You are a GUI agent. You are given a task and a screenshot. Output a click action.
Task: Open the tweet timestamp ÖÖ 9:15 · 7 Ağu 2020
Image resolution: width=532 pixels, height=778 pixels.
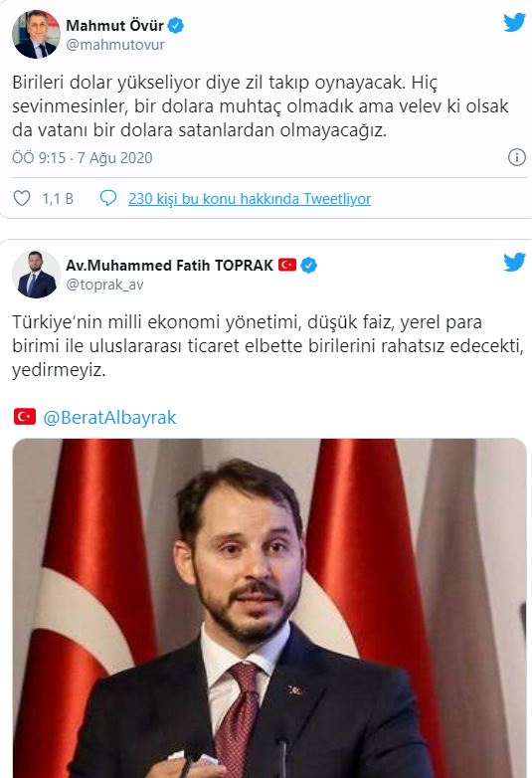pyautogui.click(x=83, y=158)
